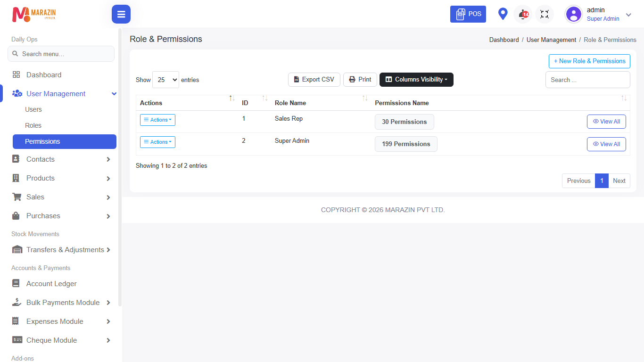Click the User Management breadcrumb link
The height and width of the screenshot is (362, 644).
coord(551,40)
